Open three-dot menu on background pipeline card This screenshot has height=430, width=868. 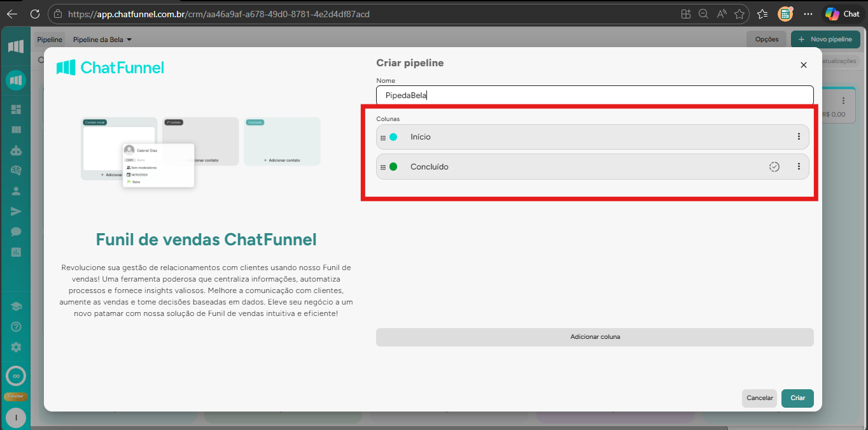tap(844, 101)
